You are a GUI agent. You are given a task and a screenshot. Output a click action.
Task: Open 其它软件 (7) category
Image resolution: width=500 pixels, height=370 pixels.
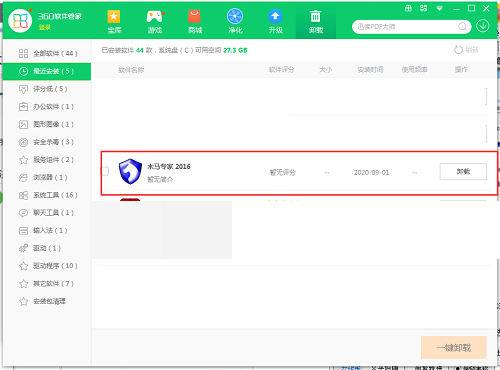coord(47,283)
